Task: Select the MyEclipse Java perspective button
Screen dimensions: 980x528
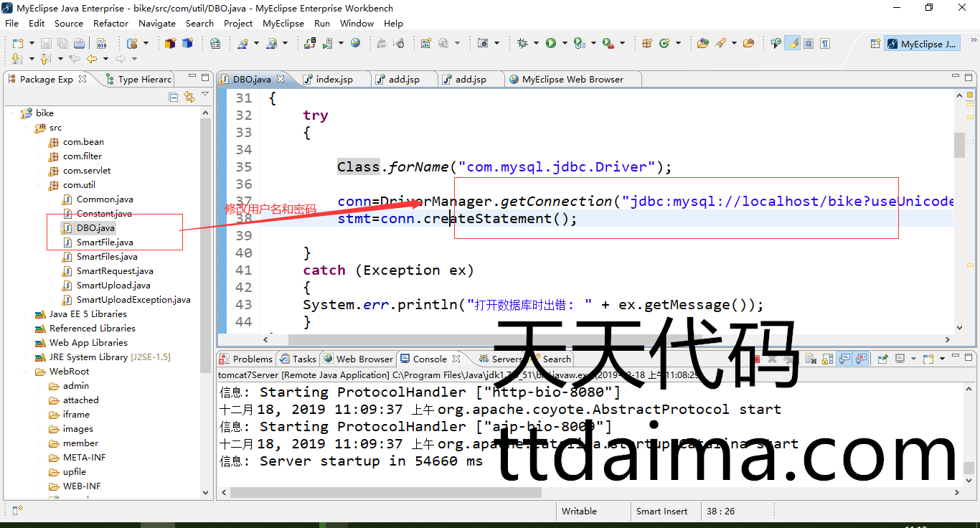Action: coord(922,44)
